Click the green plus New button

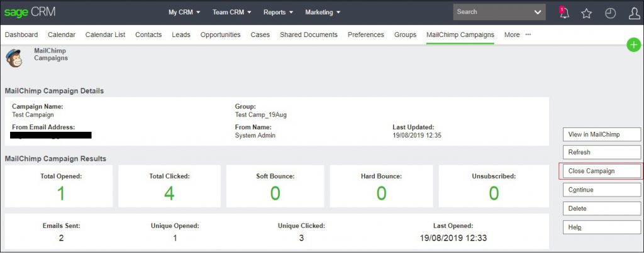pyautogui.click(x=634, y=45)
